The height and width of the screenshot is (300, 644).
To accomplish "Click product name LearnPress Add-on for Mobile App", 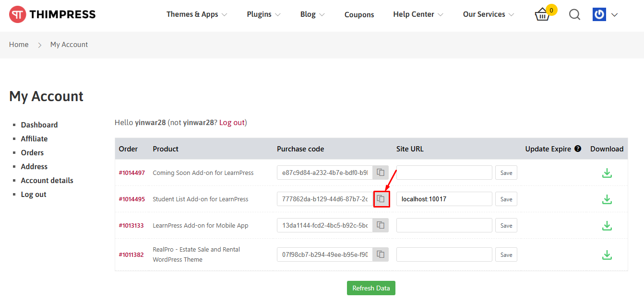I will tap(201, 225).
